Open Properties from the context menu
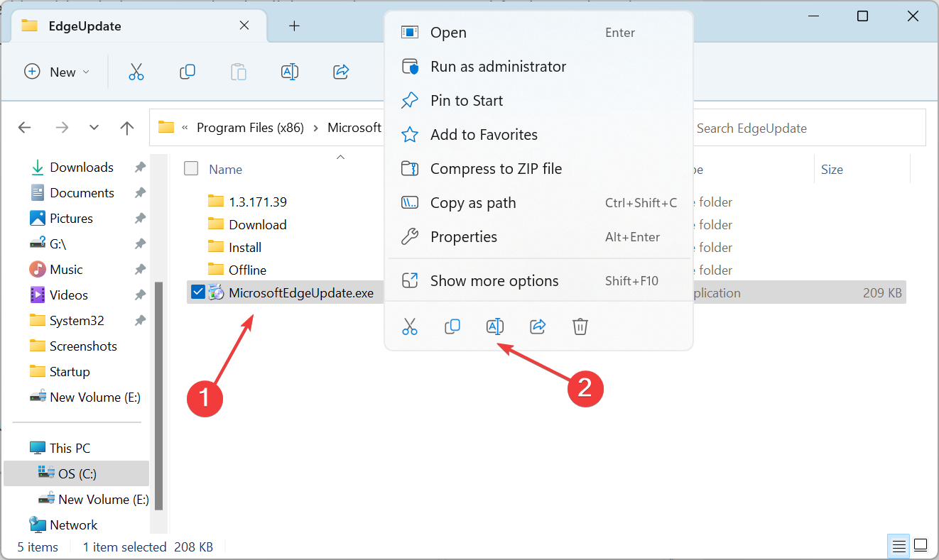 coord(538,236)
